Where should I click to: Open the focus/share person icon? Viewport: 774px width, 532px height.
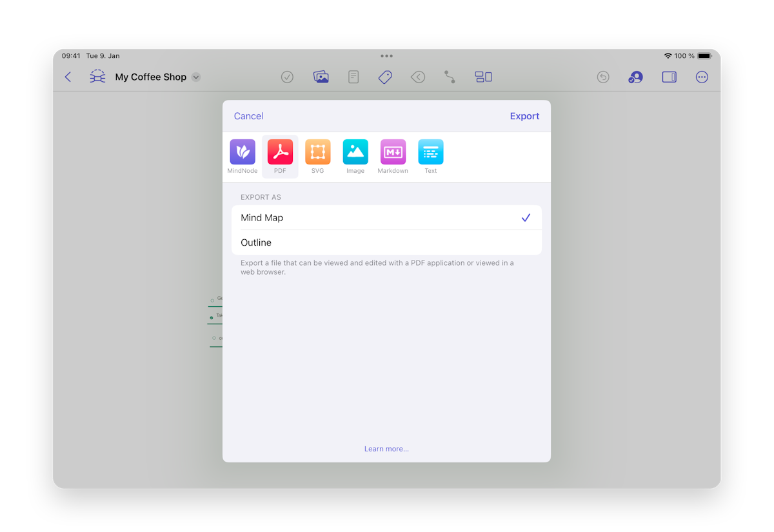pos(635,77)
